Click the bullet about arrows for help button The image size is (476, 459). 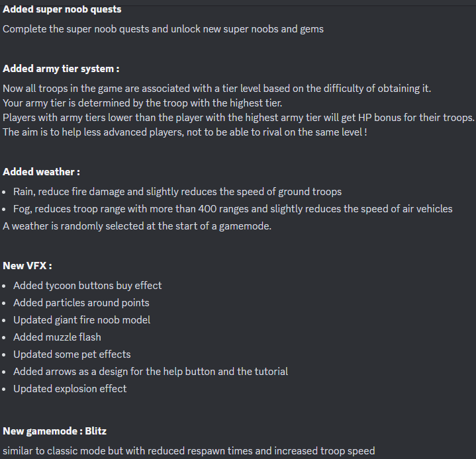point(151,372)
